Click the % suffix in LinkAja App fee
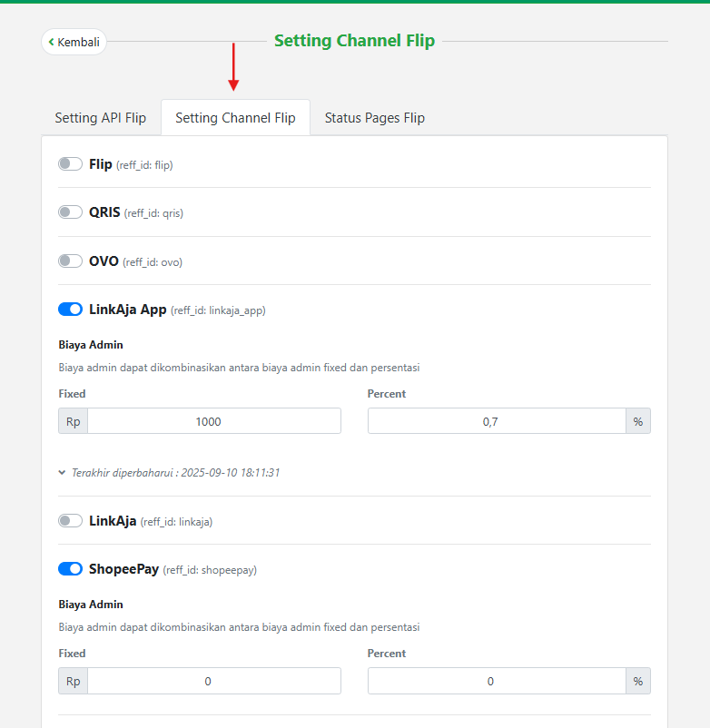 click(x=637, y=421)
